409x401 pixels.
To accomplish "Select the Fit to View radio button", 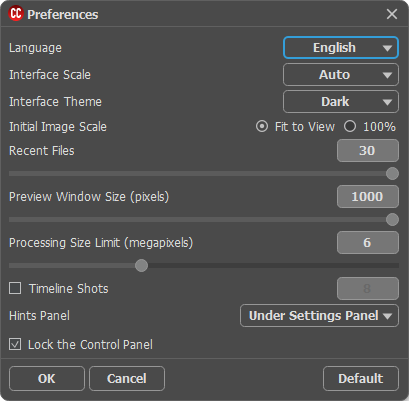I will pyautogui.click(x=262, y=127).
